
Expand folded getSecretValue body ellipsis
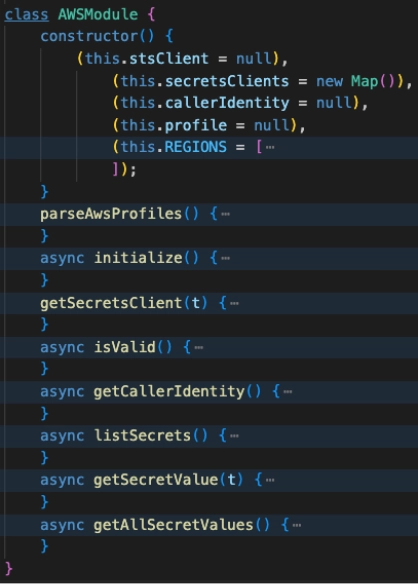click(x=270, y=480)
